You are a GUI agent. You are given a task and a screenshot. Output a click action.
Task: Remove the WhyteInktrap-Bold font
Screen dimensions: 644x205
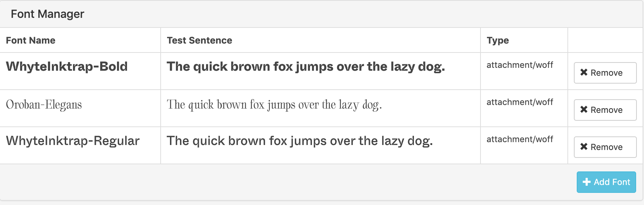tap(605, 73)
